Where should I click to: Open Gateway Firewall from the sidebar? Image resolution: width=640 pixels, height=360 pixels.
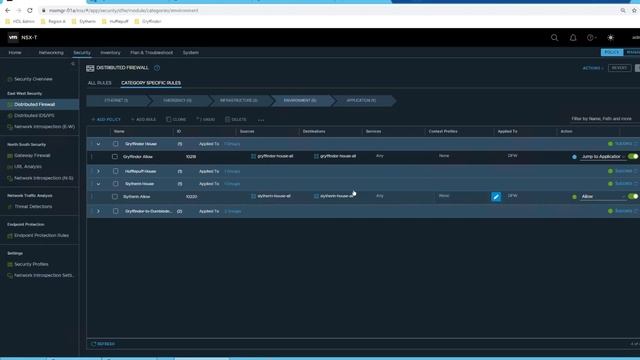point(32,156)
